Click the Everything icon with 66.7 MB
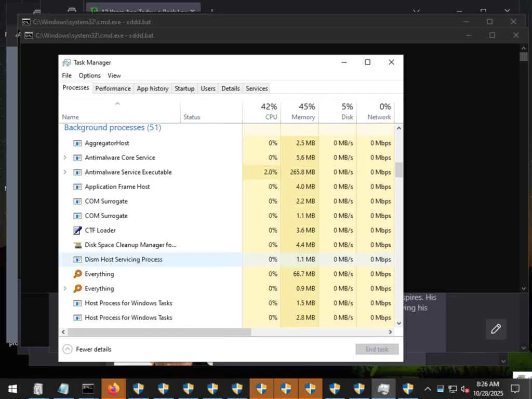Viewport: 532px width, 399px height. click(x=77, y=274)
